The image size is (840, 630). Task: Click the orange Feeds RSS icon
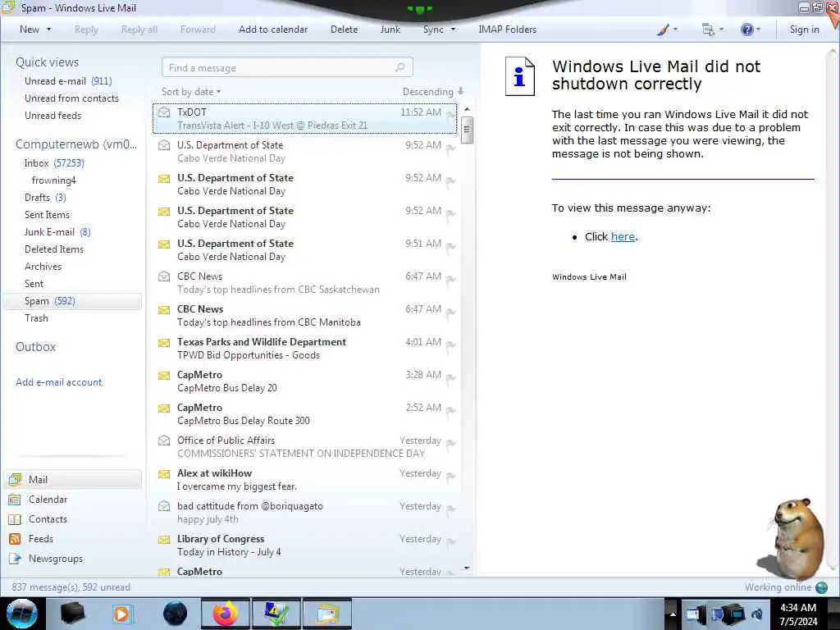[x=15, y=539]
